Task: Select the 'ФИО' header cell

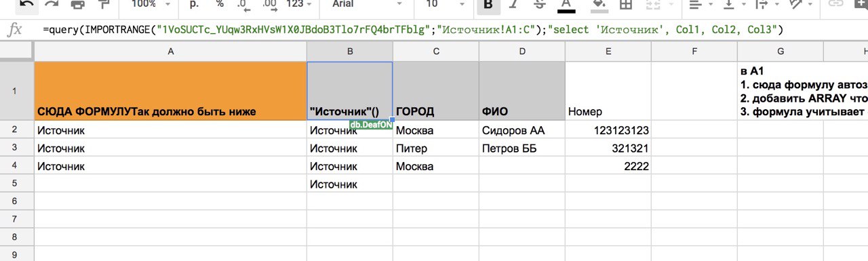Action: [521, 91]
